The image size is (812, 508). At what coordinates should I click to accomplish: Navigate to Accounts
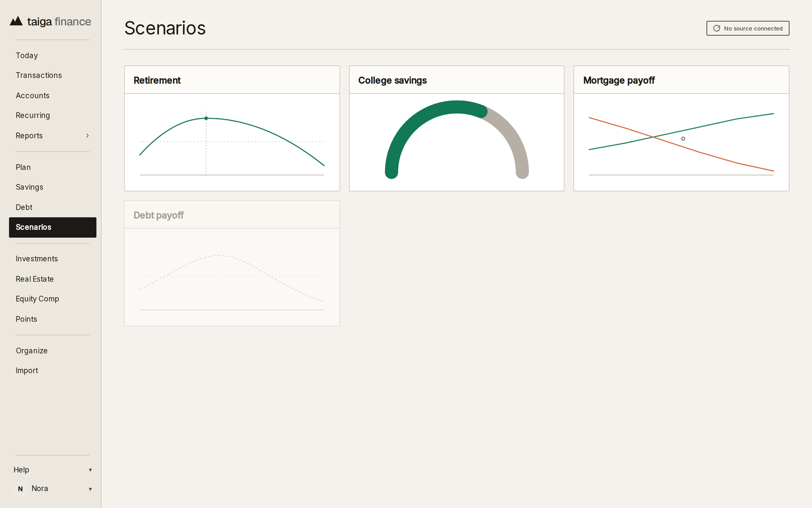pyautogui.click(x=52, y=95)
